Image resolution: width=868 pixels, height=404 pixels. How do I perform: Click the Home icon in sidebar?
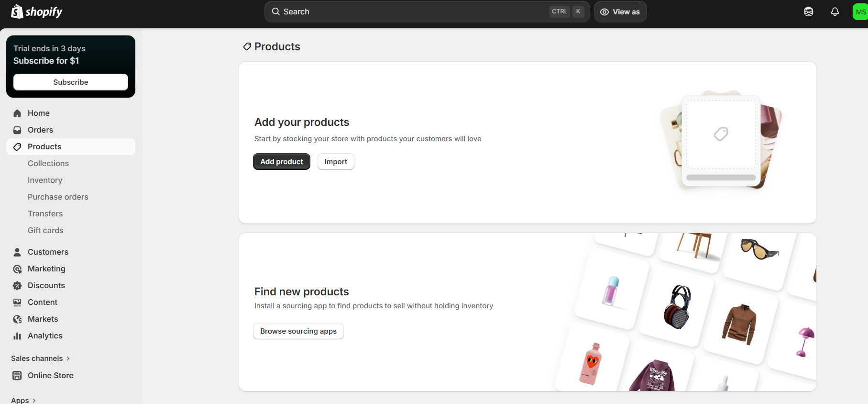(17, 113)
